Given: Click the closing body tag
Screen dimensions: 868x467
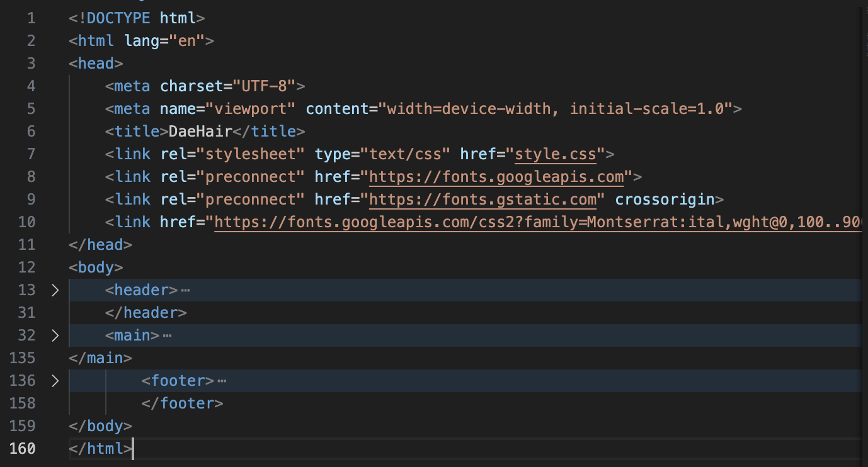Looking at the screenshot, I should pos(101,426).
